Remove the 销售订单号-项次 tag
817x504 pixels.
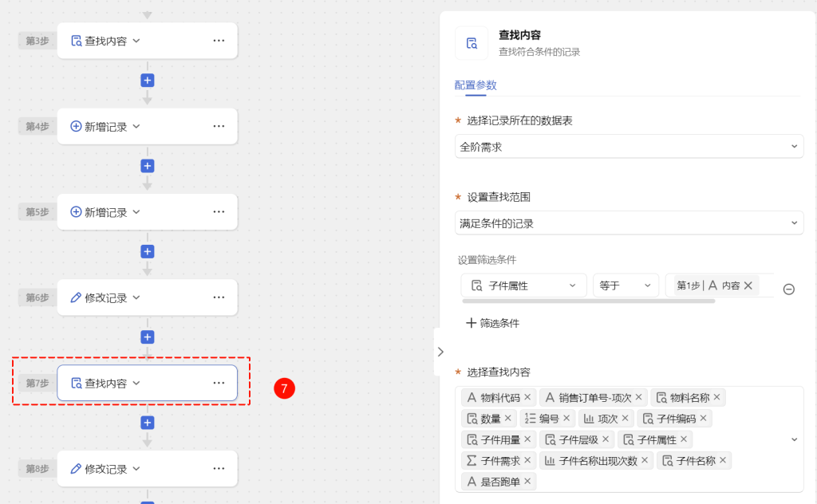pyautogui.click(x=639, y=397)
